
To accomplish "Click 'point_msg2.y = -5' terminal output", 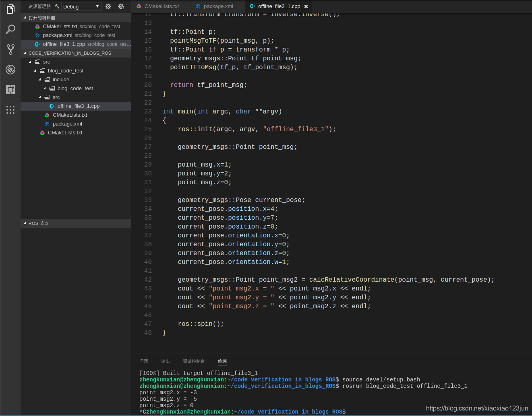I will coord(168,399).
